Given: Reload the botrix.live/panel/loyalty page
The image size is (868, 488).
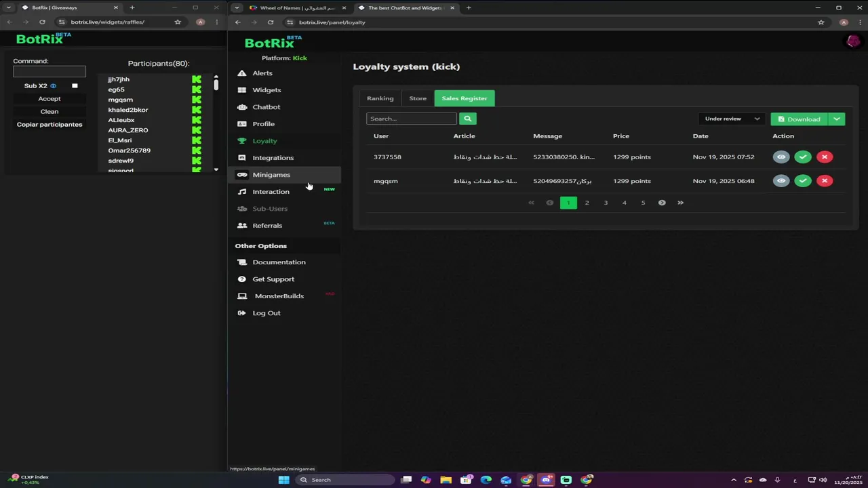Looking at the screenshot, I should [x=271, y=22].
